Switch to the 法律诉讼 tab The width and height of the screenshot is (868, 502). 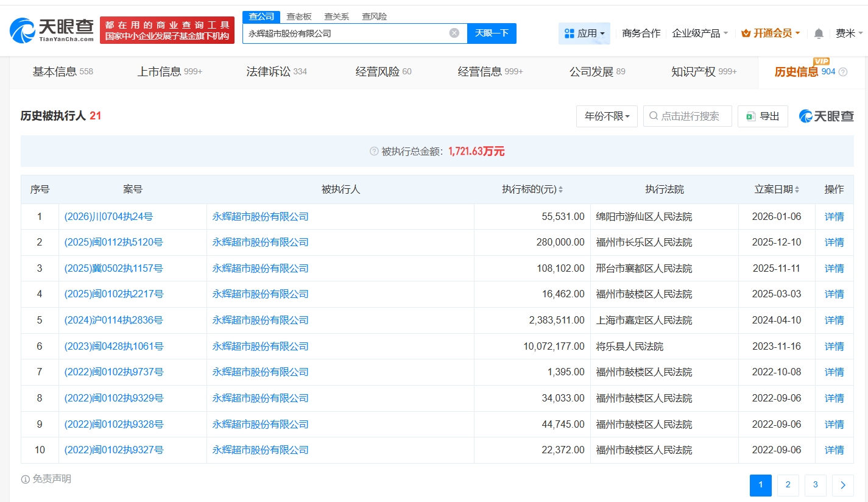[x=277, y=72]
